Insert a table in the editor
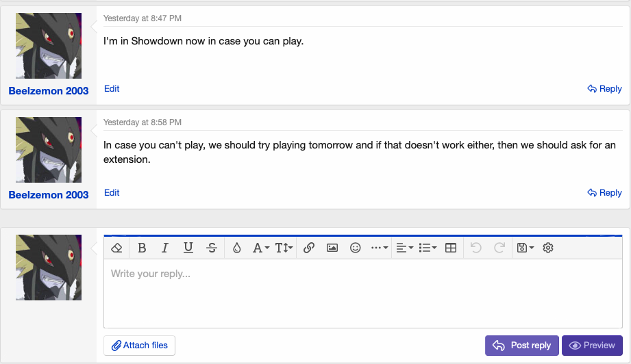This screenshot has width=631, height=364. (451, 248)
